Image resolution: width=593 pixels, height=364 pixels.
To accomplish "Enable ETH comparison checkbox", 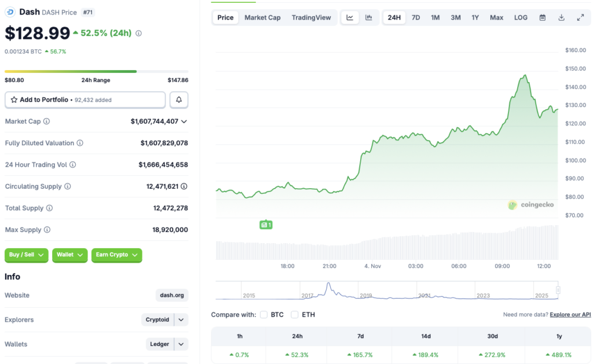I will coord(295,315).
